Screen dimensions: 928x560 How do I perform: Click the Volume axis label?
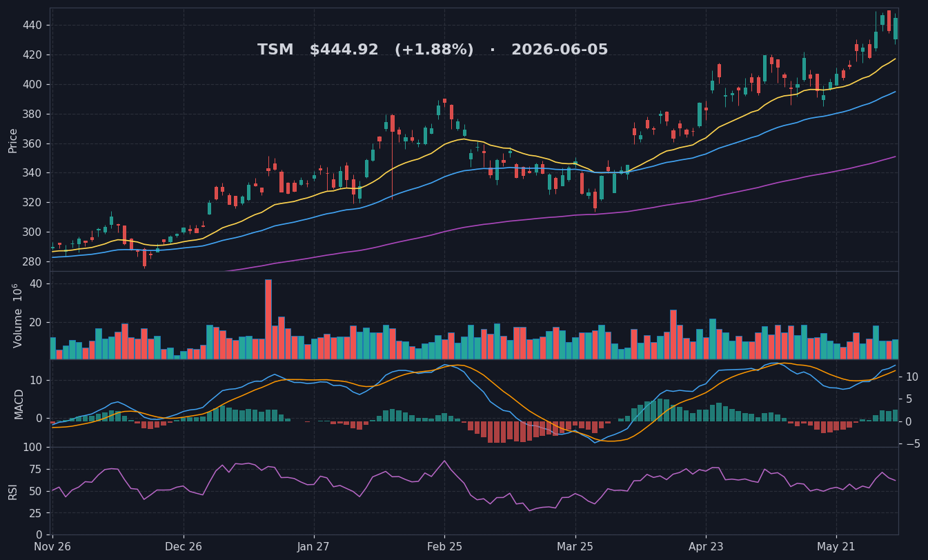[x=17, y=315]
